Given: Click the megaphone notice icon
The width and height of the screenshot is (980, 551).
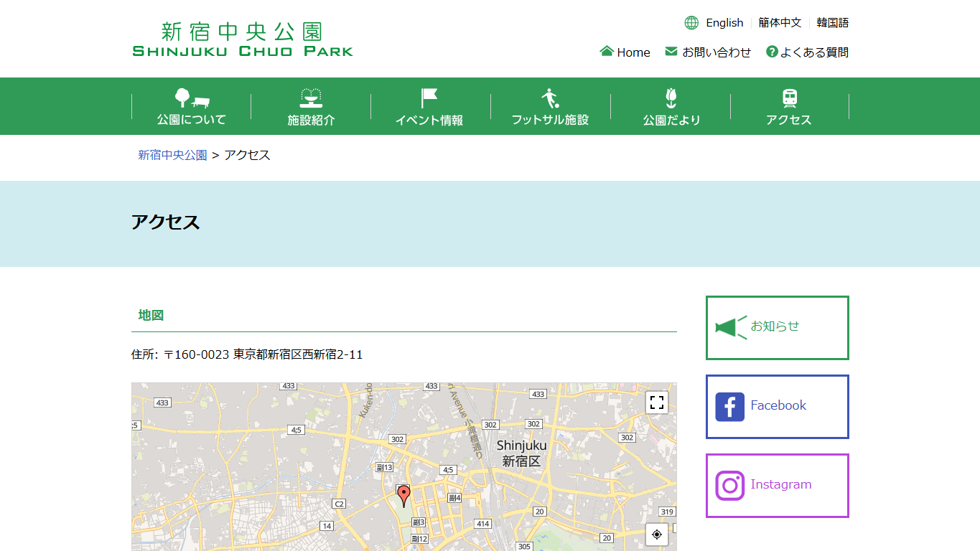Looking at the screenshot, I should click(731, 328).
